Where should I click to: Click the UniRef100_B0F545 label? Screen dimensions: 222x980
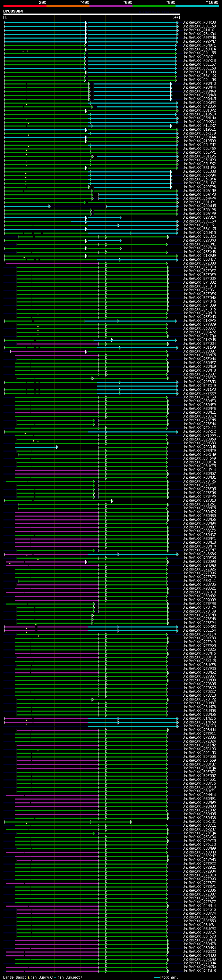click(199, 909)
